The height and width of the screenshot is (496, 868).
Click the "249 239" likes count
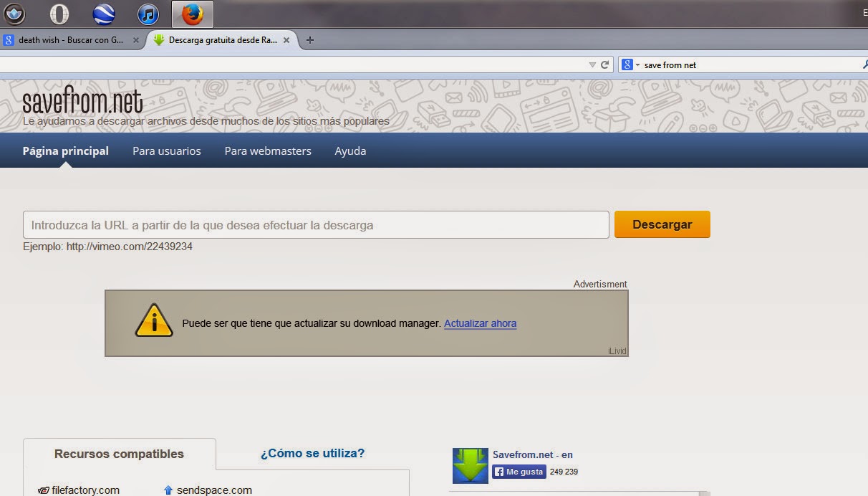click(x=564, y=472)
